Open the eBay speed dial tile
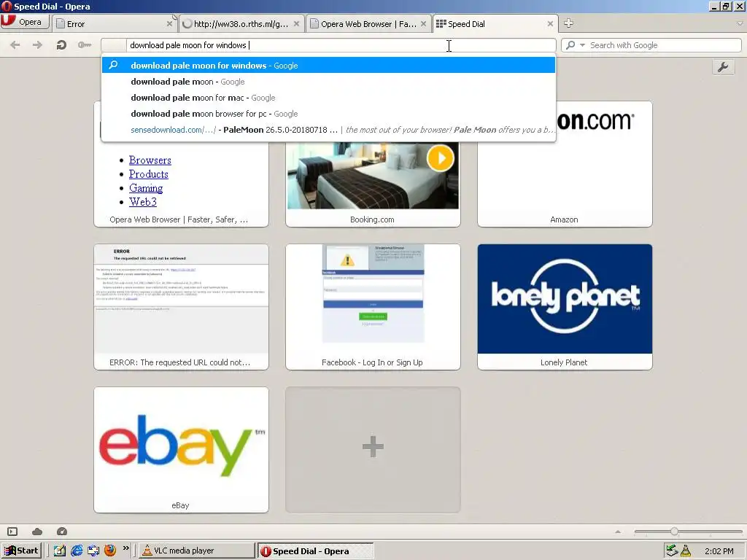 point(181,450)
